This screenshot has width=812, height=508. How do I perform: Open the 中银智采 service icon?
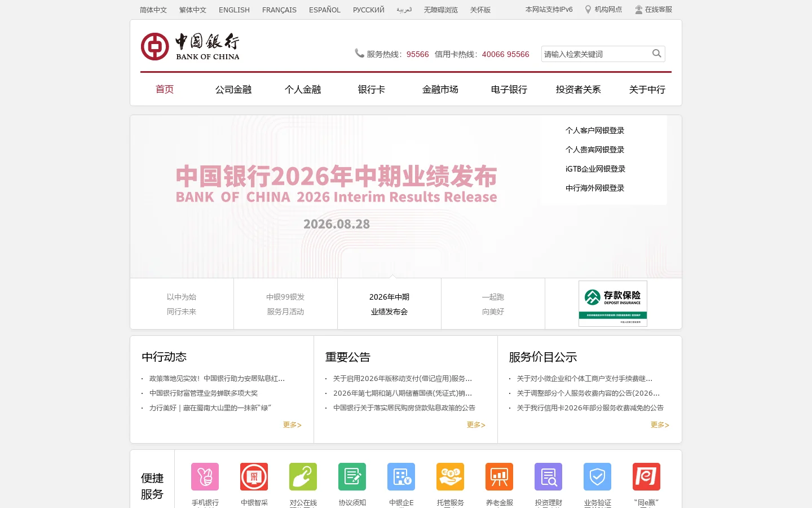coord(254,477)
